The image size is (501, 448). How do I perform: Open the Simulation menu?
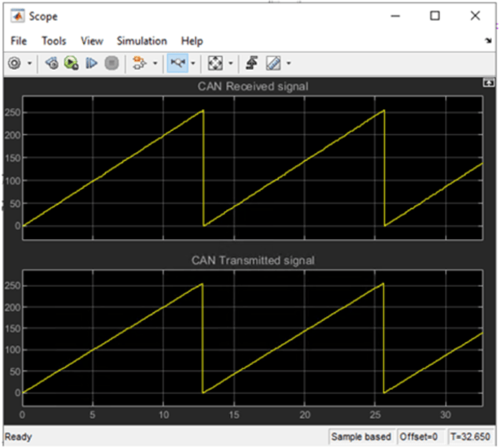click(x=142, y=41)
